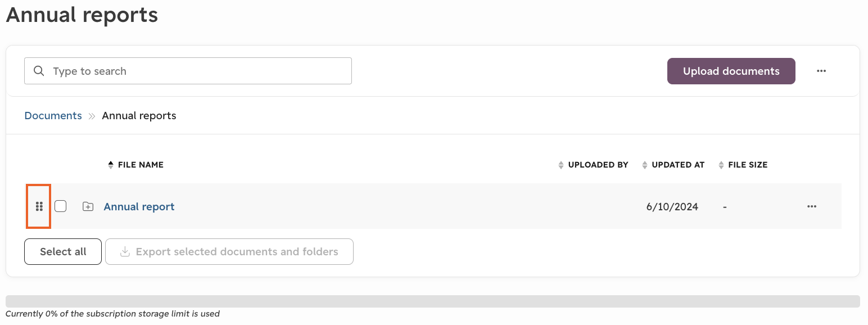
Task: Go to the Documents breadcrumb
Action: pyautogui.click(x=53, y=115)
